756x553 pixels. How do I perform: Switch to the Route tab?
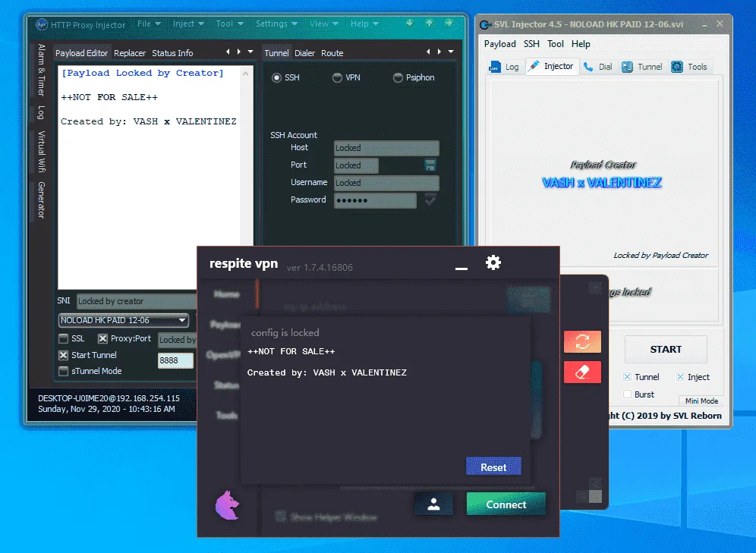click(332, 53)
